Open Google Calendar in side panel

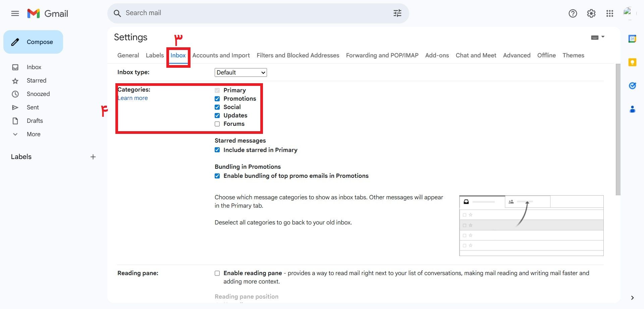pos(632,39)
